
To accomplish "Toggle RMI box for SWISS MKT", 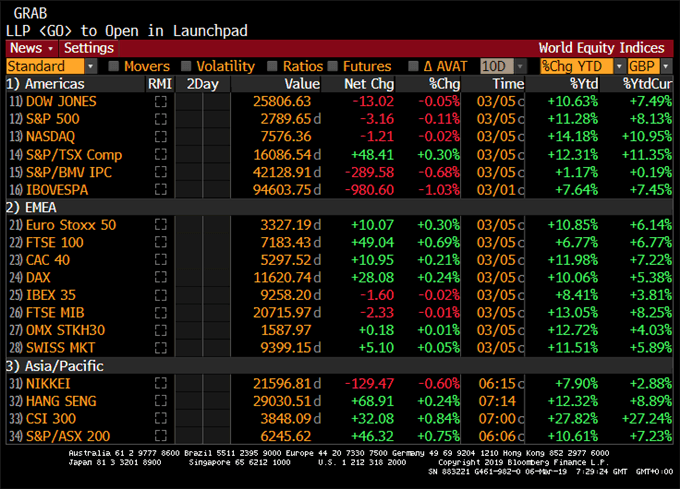I will (x=160, y=348).
